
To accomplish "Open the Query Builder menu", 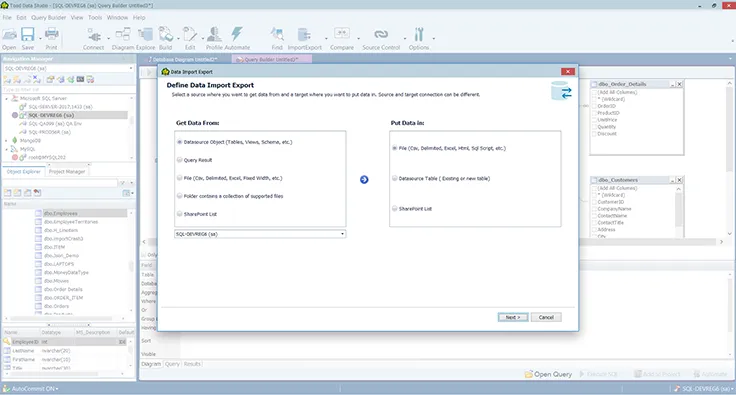I will pyautogui.click(x=49, y=17).
